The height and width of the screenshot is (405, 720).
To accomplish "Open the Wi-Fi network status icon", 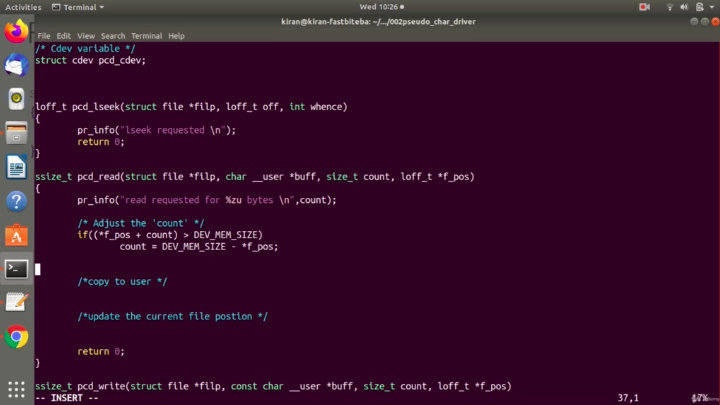I will 669,7.
